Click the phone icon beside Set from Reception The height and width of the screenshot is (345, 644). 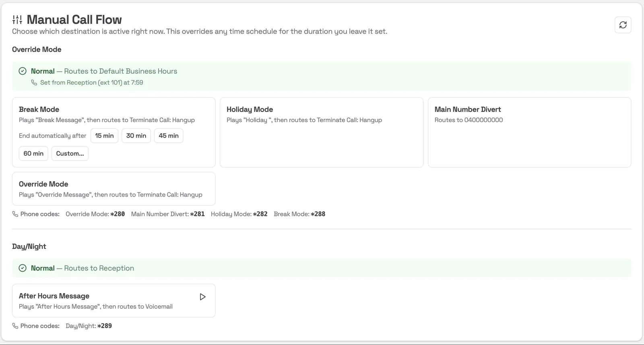[34, 83]
